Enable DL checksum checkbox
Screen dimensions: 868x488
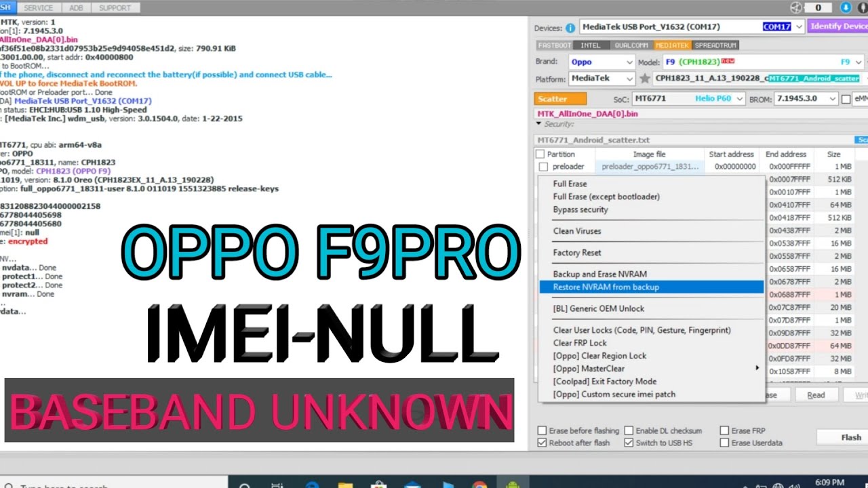point(629,430)
